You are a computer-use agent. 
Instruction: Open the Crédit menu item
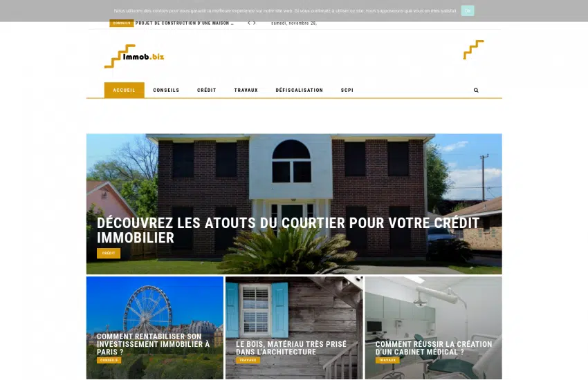[x=207, y=91]
